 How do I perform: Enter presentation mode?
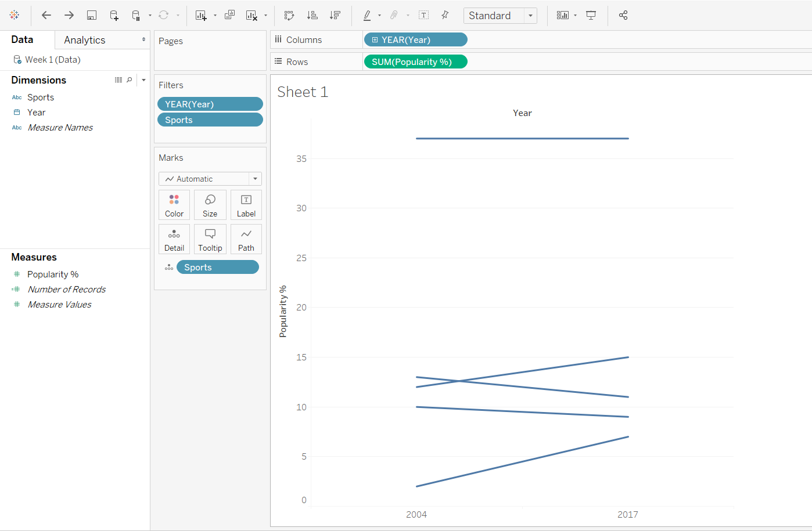click(x=591, y=15)
